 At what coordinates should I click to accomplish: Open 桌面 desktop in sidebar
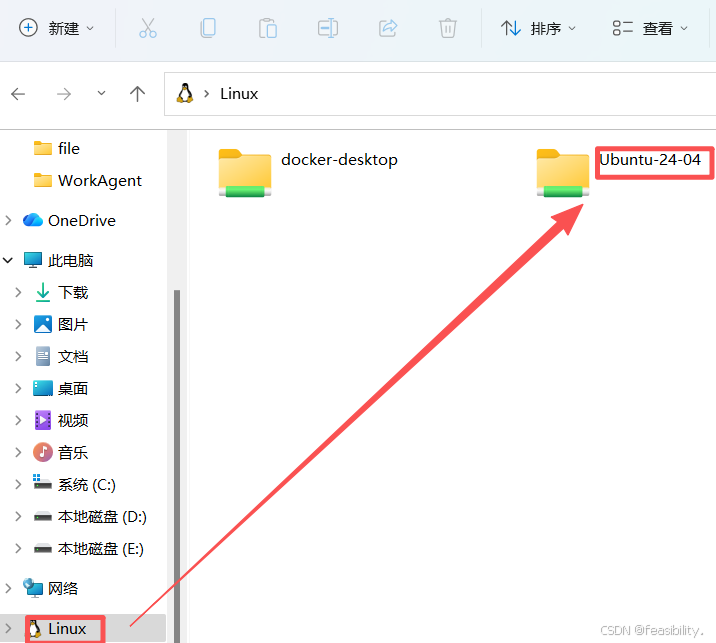[61, 389]
